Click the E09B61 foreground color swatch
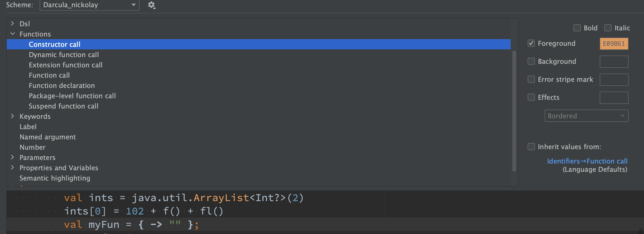The image size is (644, 234). pyautogui.click(x=614, y=44)
